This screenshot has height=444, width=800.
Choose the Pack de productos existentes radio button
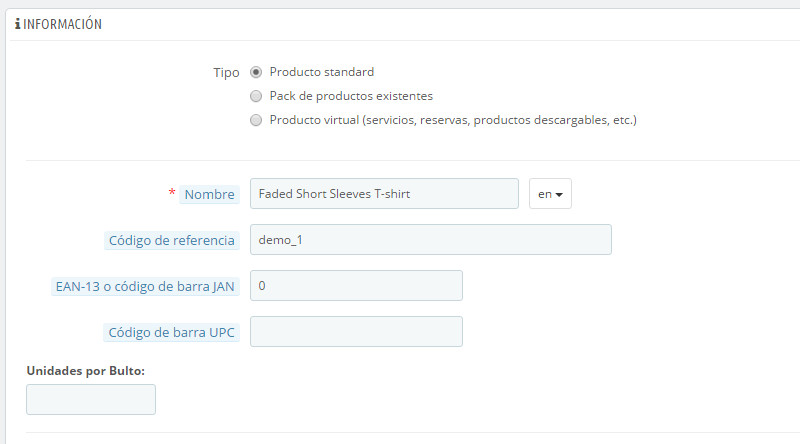pos(257,96)
